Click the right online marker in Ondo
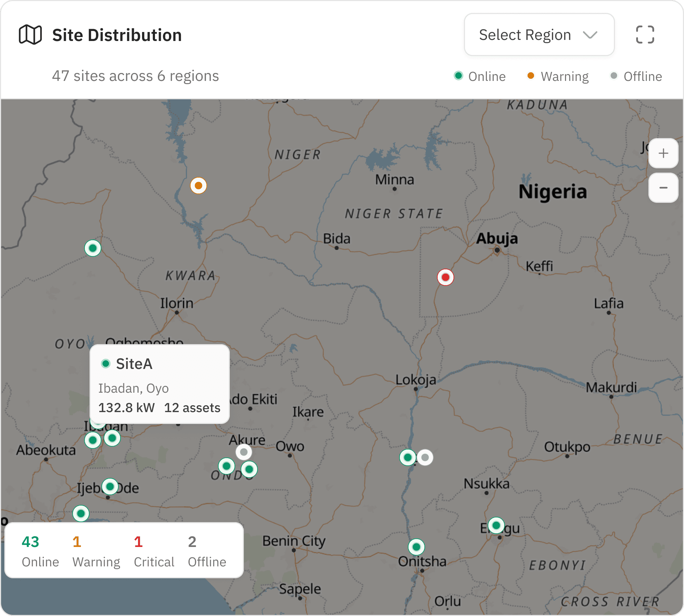Screen dimensions: 684x616 point(249,469)
